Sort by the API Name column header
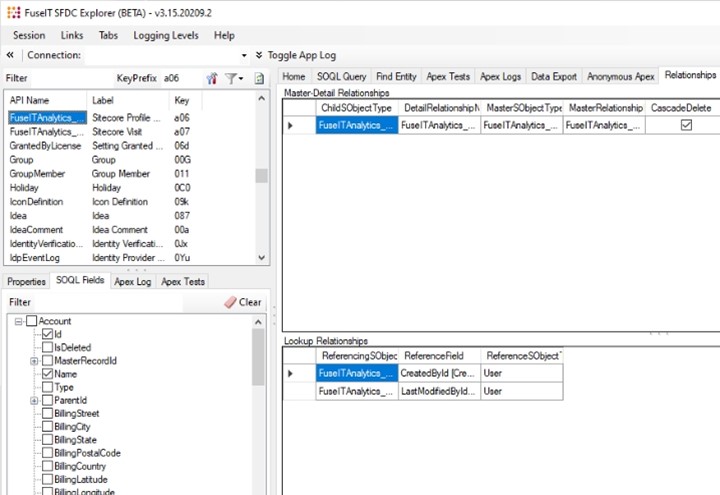Image resolution: width=720 pixels, height=495 pixels. [46, 100]
